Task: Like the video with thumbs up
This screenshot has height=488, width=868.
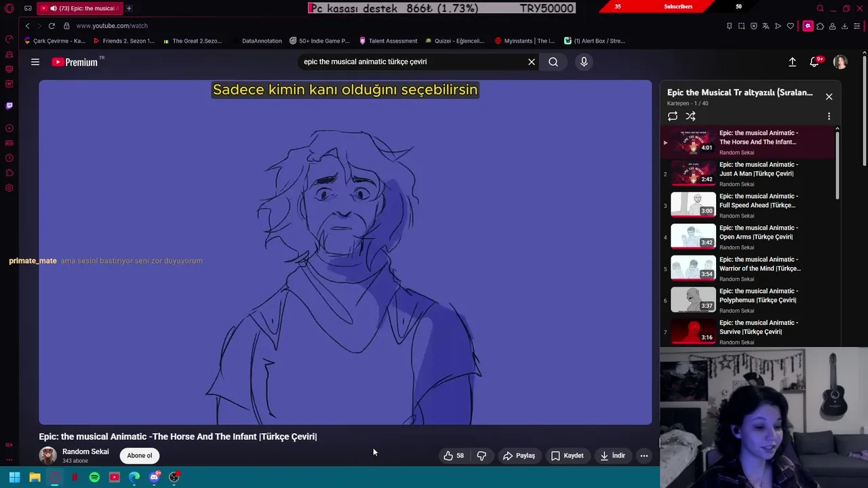Action: click(x=454, y=455)
